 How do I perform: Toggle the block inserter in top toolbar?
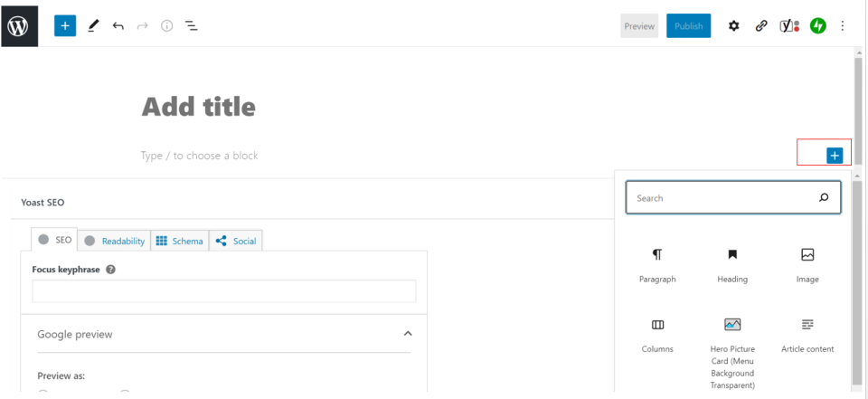pos(65,26)
